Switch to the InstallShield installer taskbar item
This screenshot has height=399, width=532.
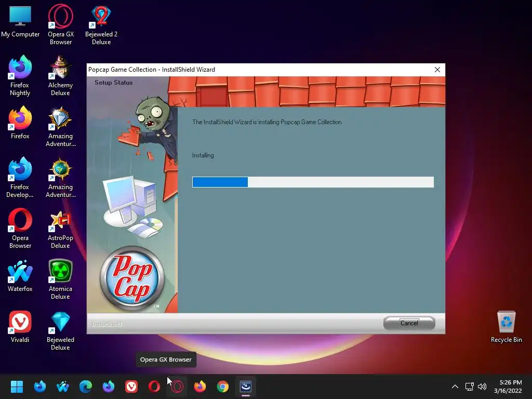coord(246,387)
